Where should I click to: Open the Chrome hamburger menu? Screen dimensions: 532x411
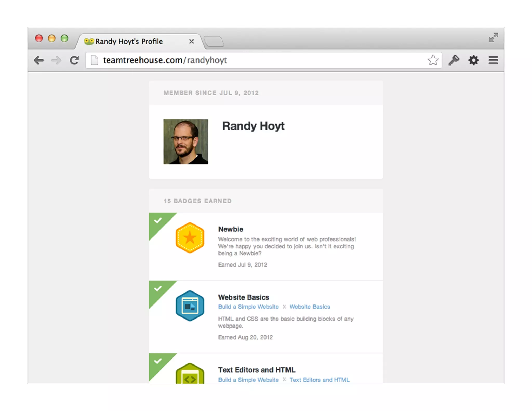pos(493,60)
